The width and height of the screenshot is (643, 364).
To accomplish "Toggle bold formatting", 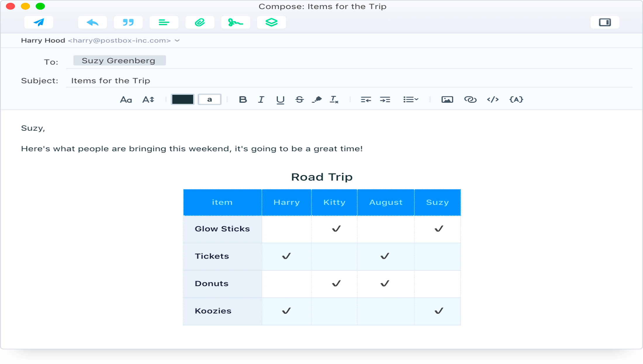I will pyautogui.click(x=243, y=100).
